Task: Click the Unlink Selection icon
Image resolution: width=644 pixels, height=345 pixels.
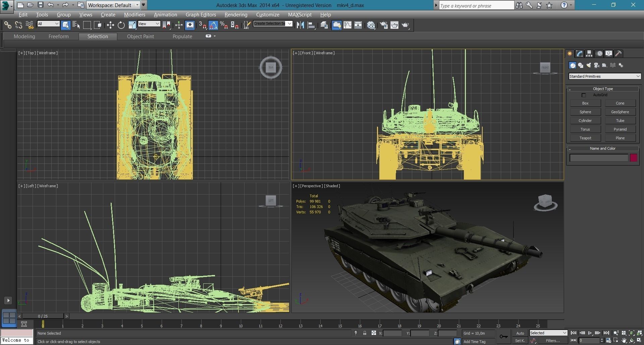Action: coord(18,25)
